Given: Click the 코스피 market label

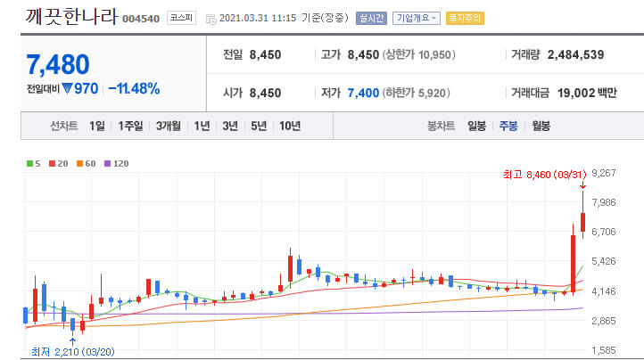Looking at the screenshot, I should [182, 18].
